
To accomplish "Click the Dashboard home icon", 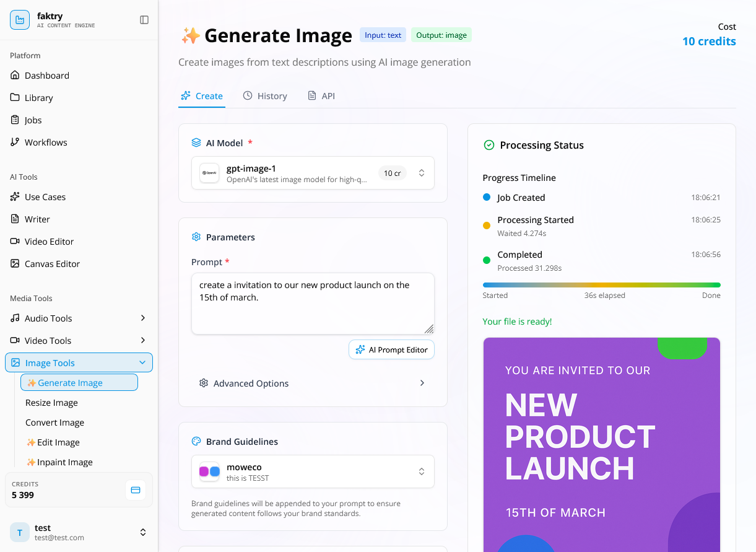I will coord(15,75).
